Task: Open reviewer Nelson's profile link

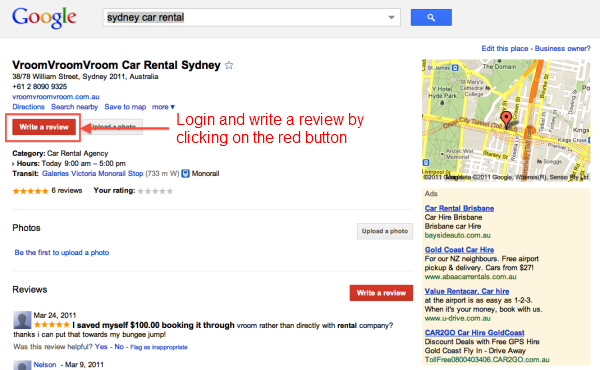Action: click(45, 365)
